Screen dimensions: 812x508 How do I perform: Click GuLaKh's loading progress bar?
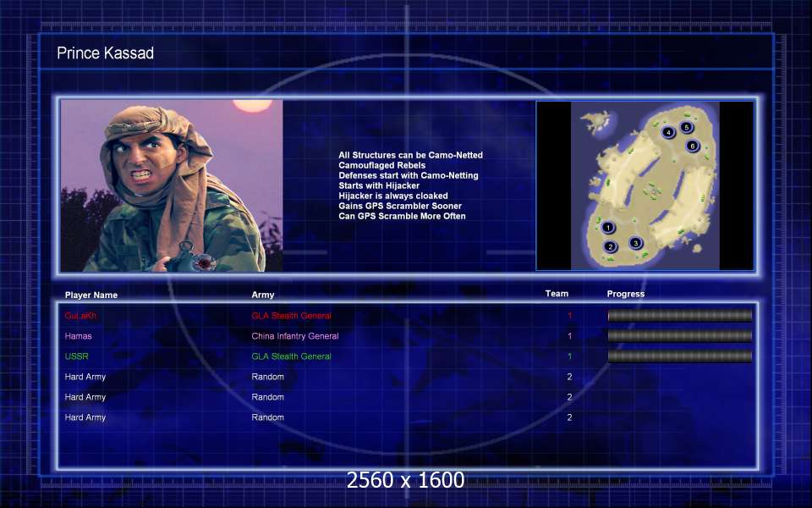tap(679, 316)
